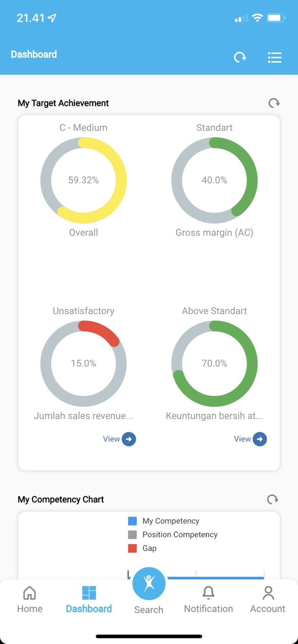Open the Notification bell tab
The height and width of the screenshot is (644, 298).
[208, 599]
